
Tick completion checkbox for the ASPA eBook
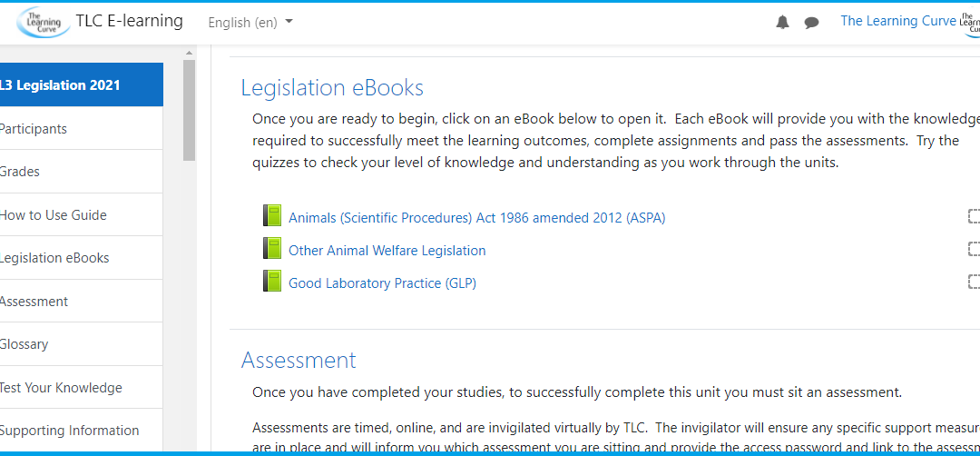(974, 216)
